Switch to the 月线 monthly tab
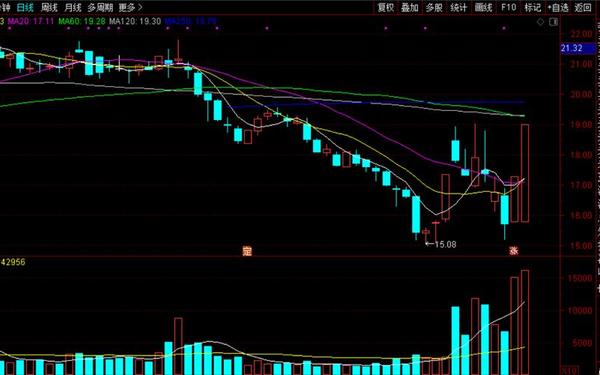This screenshot has width=600, height=375. [x=73, y=7]
